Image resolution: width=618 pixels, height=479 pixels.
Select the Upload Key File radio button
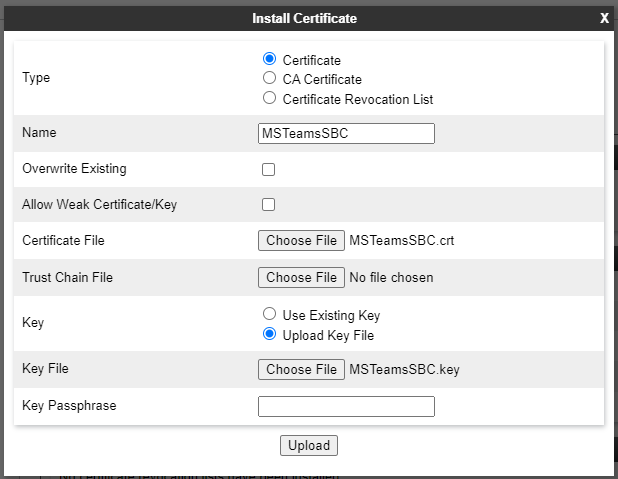270,334
